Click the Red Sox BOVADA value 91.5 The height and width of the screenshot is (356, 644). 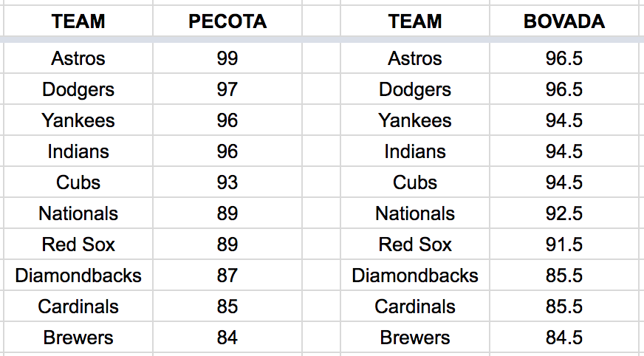point(564,244)
